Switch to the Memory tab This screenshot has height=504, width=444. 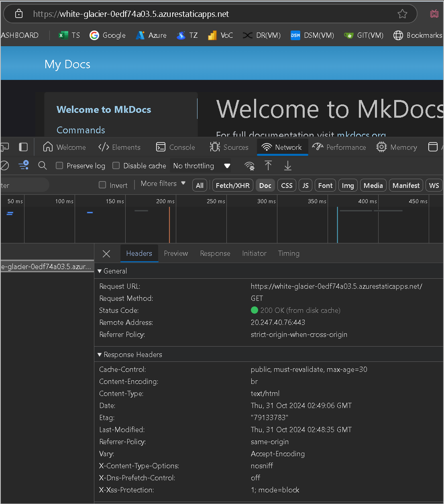(x=397, y=147)
